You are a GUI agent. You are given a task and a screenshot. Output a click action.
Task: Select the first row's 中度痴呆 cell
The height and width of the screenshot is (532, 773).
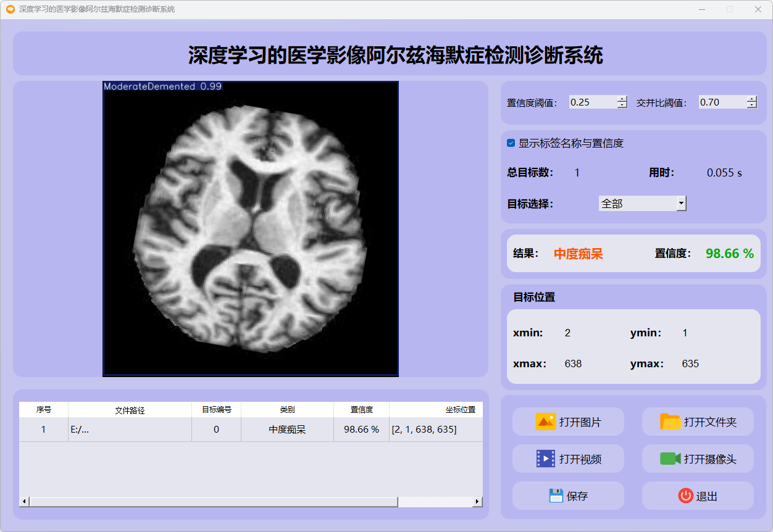tap(287, 430)
